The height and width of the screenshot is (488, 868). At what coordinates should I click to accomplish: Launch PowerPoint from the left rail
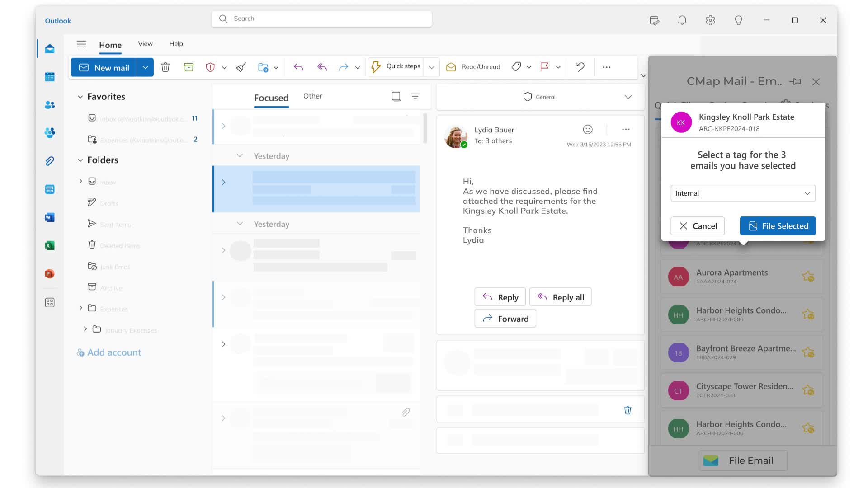tap(50, 273)
